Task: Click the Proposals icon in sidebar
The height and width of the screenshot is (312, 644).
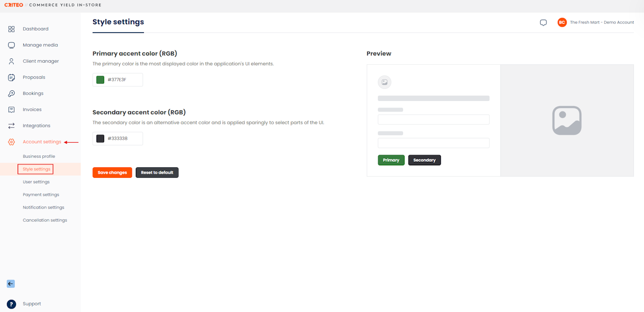Action: tap(12, 77)
